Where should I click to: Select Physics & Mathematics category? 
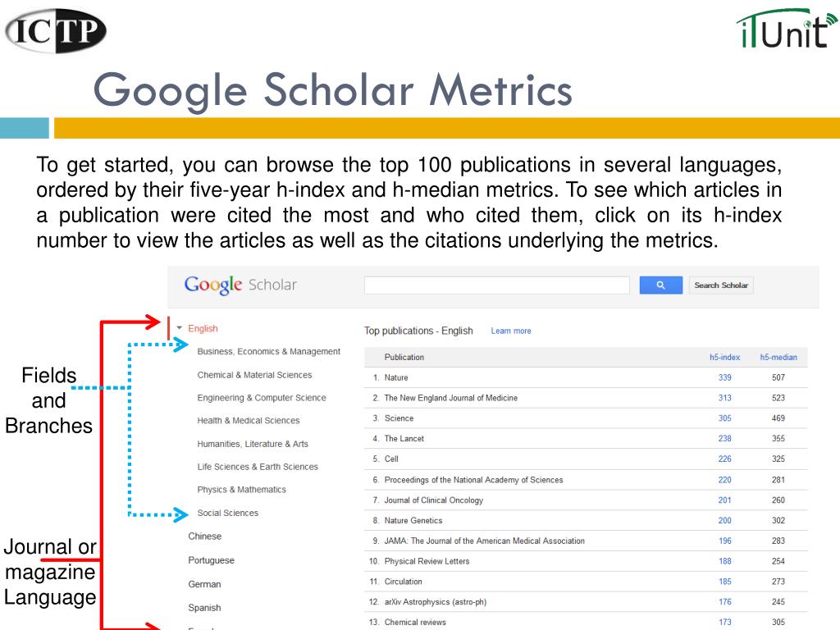(x=242, y=490)
